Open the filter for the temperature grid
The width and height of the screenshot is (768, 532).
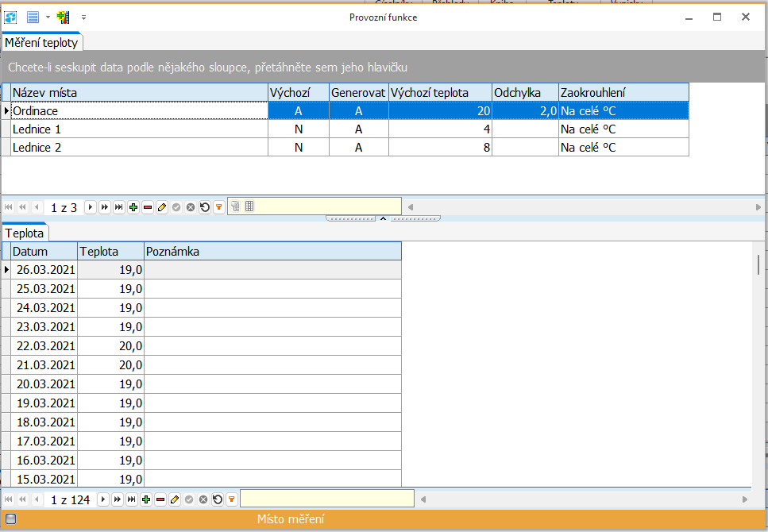[x=232, y=499]
